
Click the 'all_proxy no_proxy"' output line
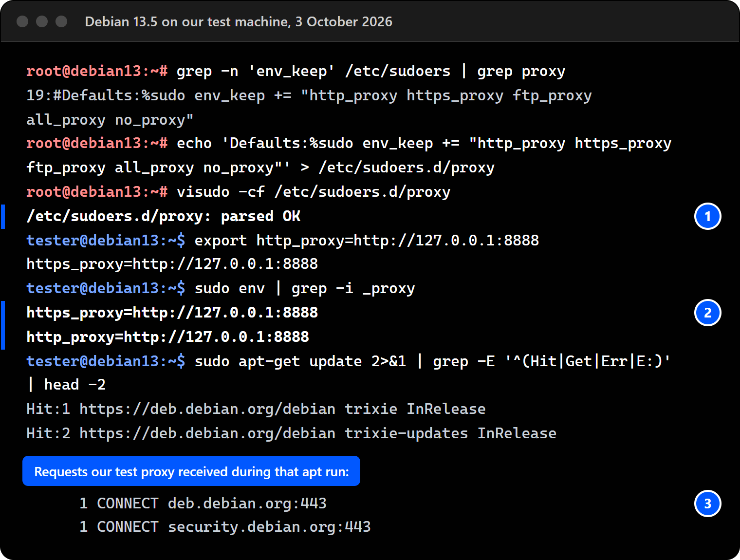(110, 120)
